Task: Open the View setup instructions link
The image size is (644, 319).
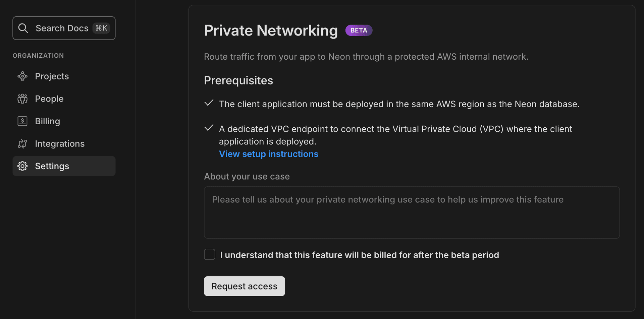Action: tap(268, 154)
